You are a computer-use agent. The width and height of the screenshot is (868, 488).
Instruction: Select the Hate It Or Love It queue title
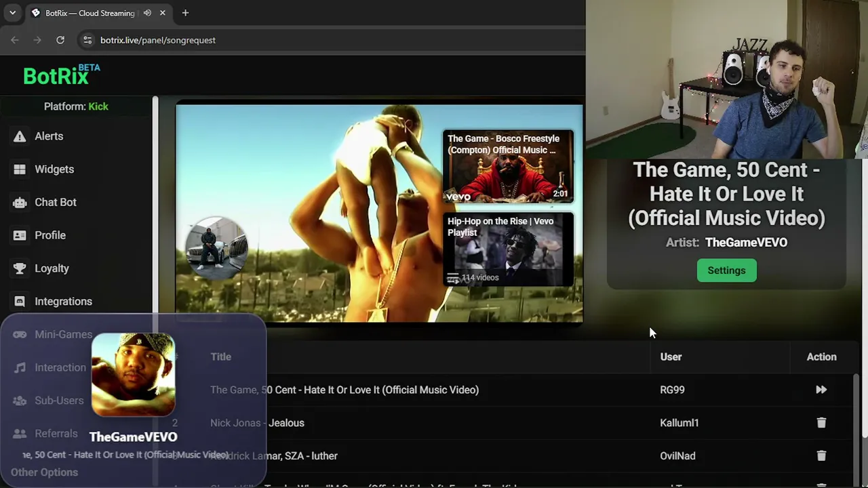pos(344,390)
